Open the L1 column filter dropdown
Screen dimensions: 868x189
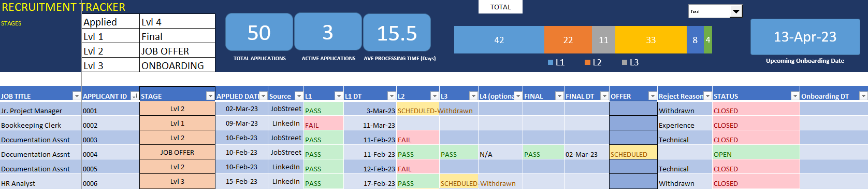339,96
